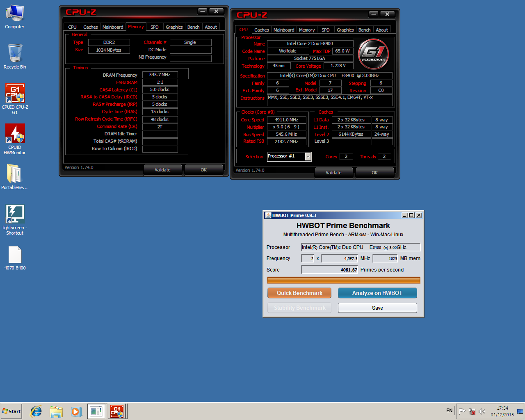The height and width of the screenshot is (420, 525).
Task: Click the DRAM Frequency value 545.7 MHz
Action: pyautogui.click(x=160, y=75)
